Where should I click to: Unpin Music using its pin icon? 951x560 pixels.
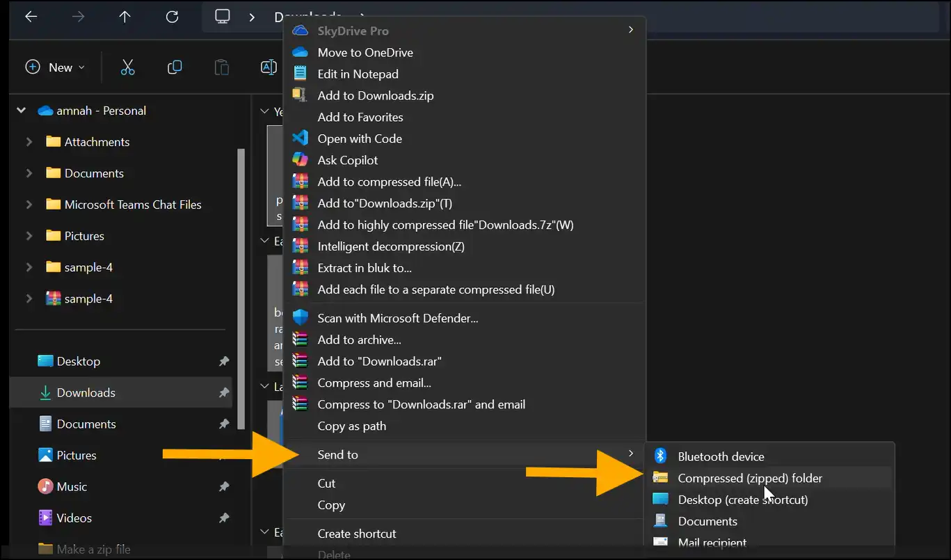224,486
